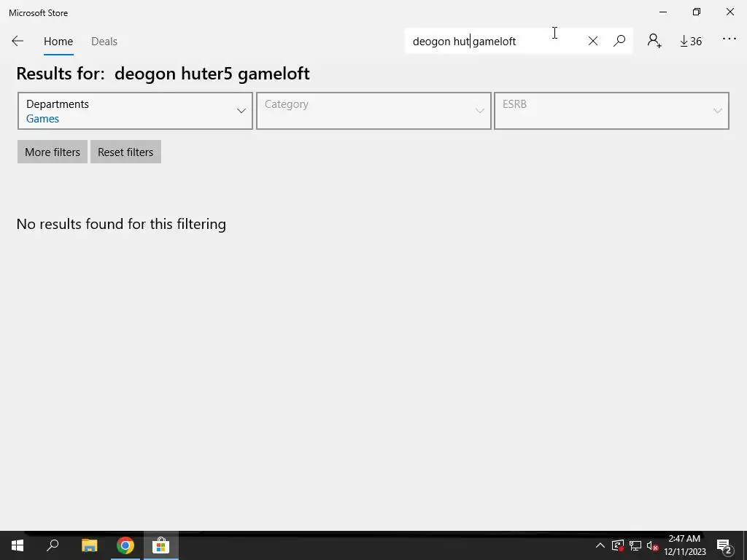Click the tray icon with red dot
The height and width of the screenshot is (560, 747).
[618, 545]
